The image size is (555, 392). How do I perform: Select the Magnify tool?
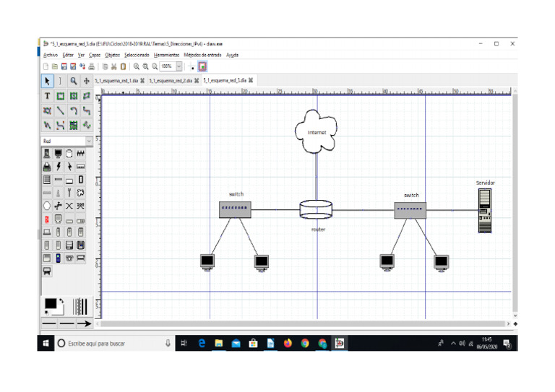(x=74, y=81)
